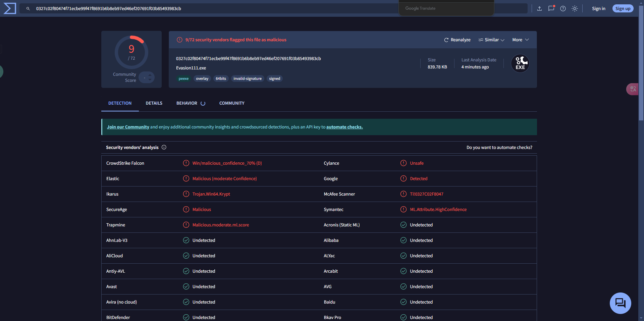Click CrowdStrike Falcon malicious alert icon
The image size is (644, 321).
(186, 163)
